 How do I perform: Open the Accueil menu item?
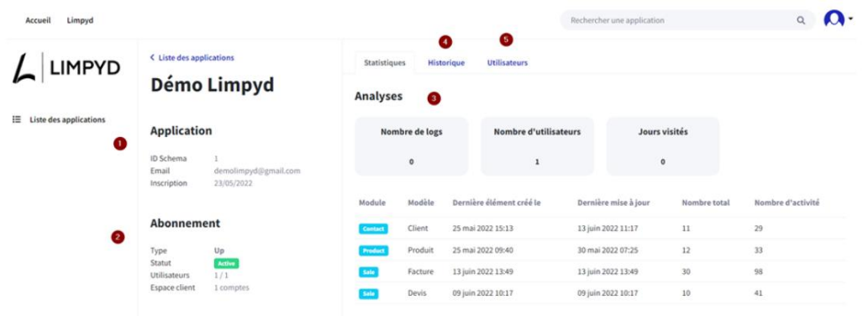[38, 20]
